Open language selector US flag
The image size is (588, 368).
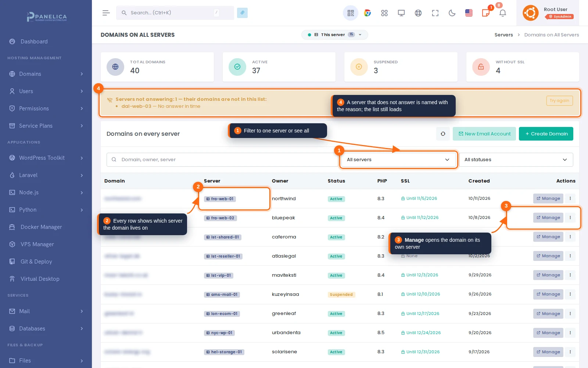point(469,13)
